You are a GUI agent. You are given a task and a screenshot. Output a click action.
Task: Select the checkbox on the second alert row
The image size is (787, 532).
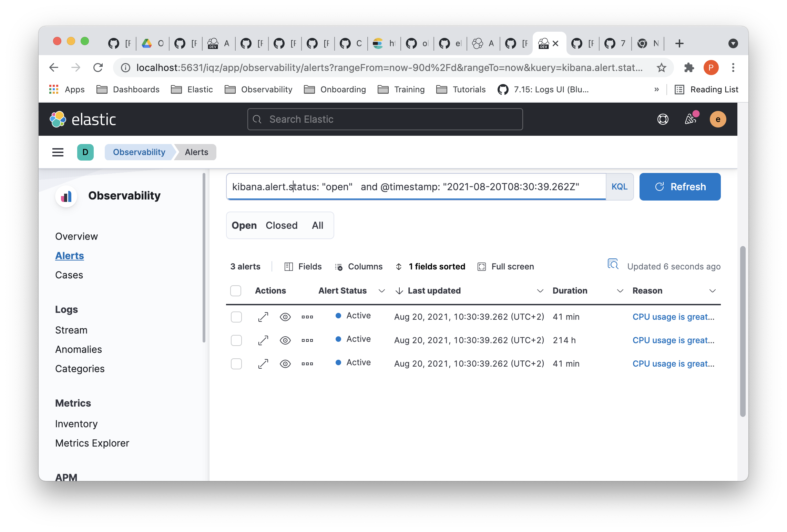pos(236,340)
